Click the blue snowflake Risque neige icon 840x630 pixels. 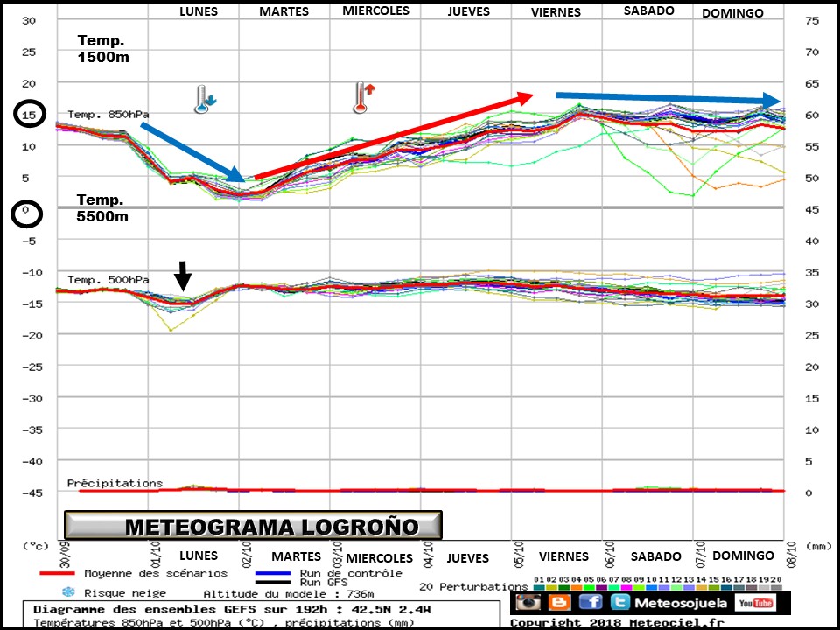[68, 592]
